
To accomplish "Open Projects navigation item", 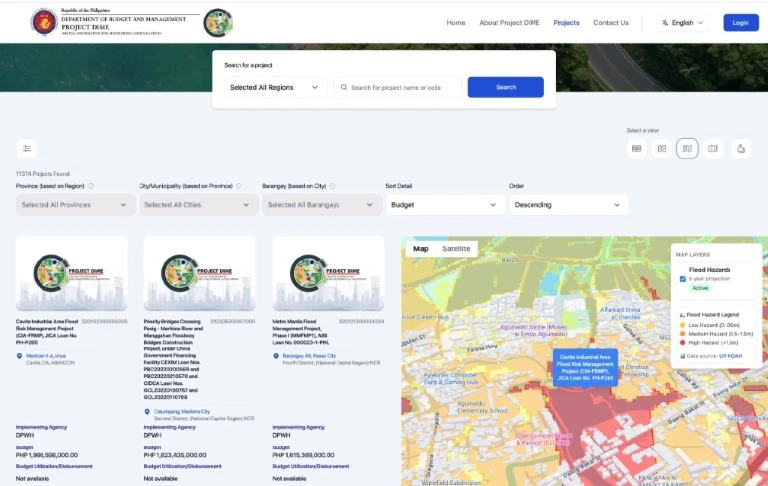I will (x=566, y=23).
